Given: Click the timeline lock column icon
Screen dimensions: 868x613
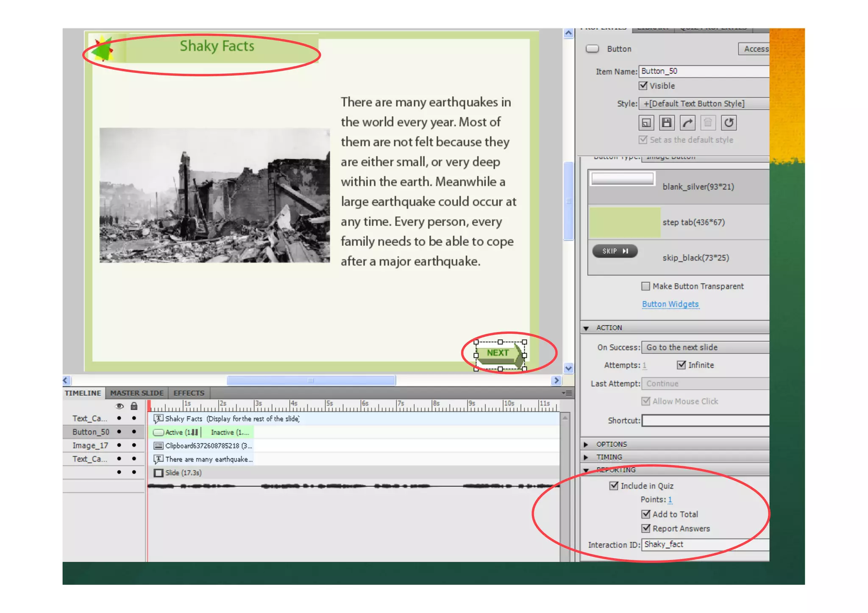Looking at the screenshot, I should [x=134, y=406].
